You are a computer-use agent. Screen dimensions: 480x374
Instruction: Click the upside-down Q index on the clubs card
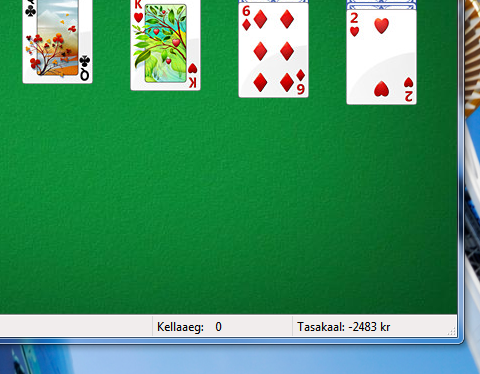tap(85, 75)
